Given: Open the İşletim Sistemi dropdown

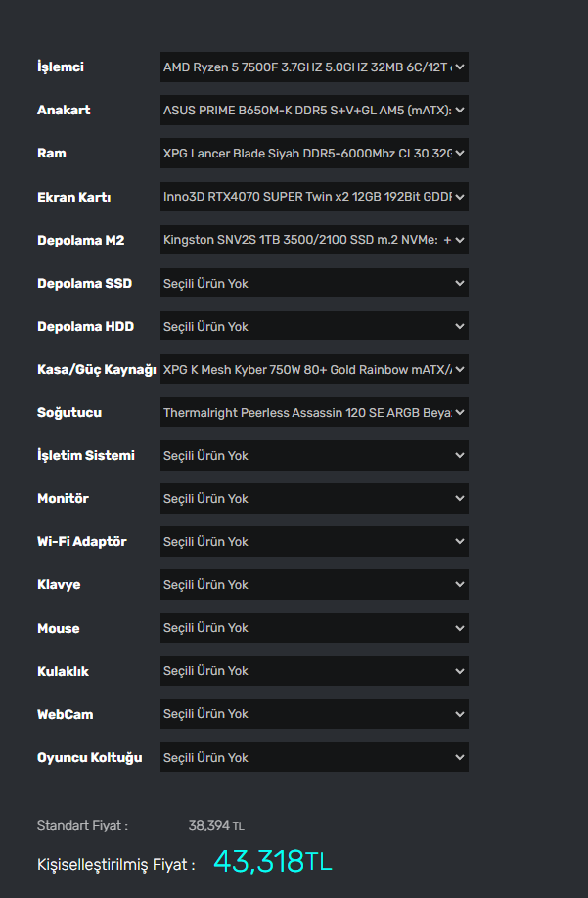Looking at the screenshot, I should [314, 455].
